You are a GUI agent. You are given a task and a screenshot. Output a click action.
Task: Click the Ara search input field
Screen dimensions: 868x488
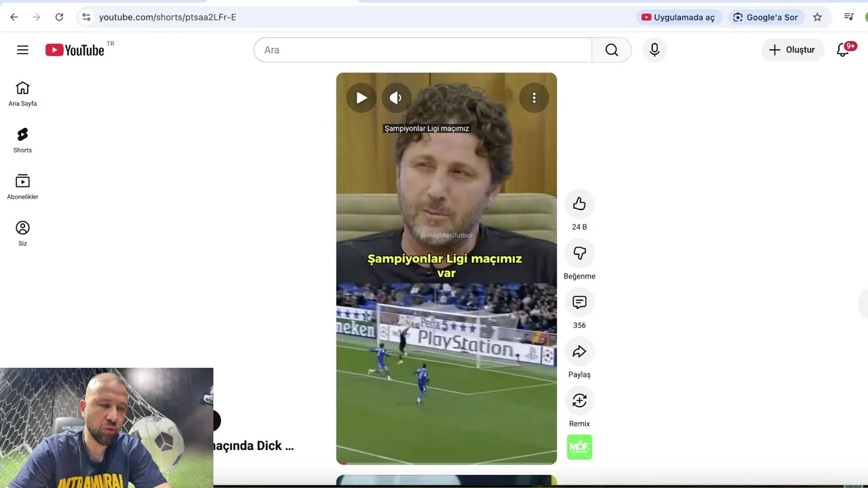422,50
